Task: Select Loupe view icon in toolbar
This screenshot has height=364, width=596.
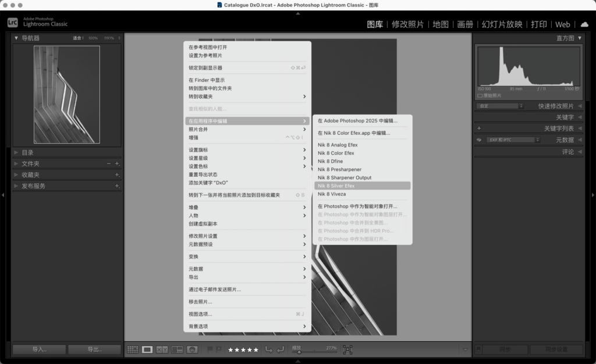Action: [x=147, y=349]
